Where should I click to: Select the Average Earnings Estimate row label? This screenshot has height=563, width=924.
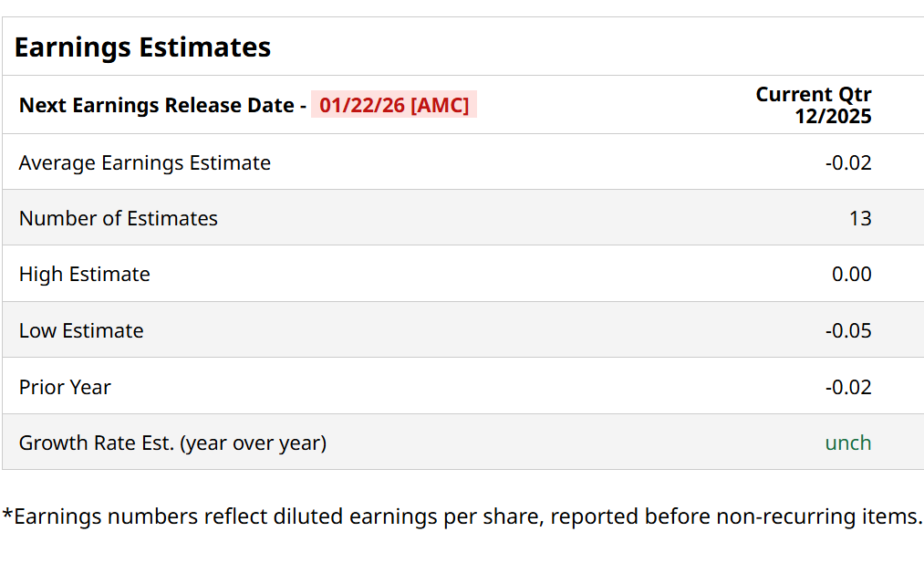pos(144,163)
